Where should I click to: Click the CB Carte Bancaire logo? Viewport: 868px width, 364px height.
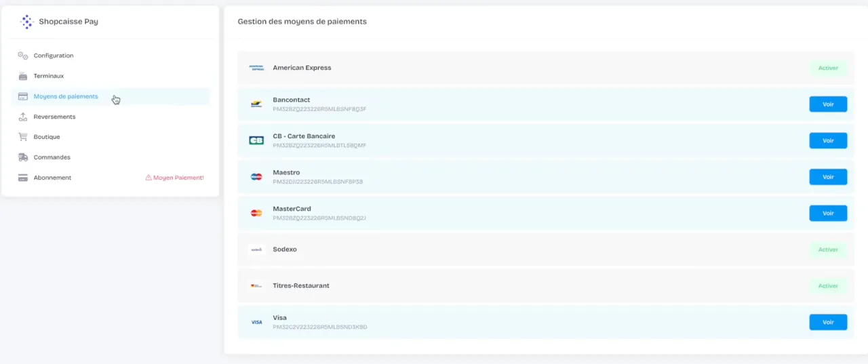(x=256, y=140)
